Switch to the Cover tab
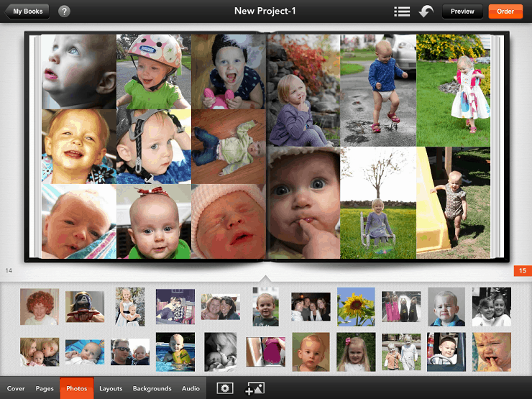The height and width of the screenshot is (399, 532). tap(16, 388)
